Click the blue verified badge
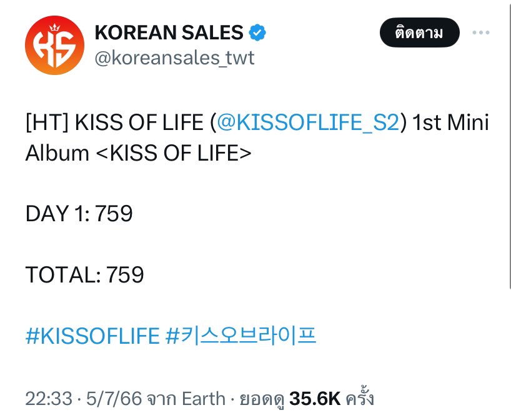This screenshot has height=420, width=511. click(257, 32)
